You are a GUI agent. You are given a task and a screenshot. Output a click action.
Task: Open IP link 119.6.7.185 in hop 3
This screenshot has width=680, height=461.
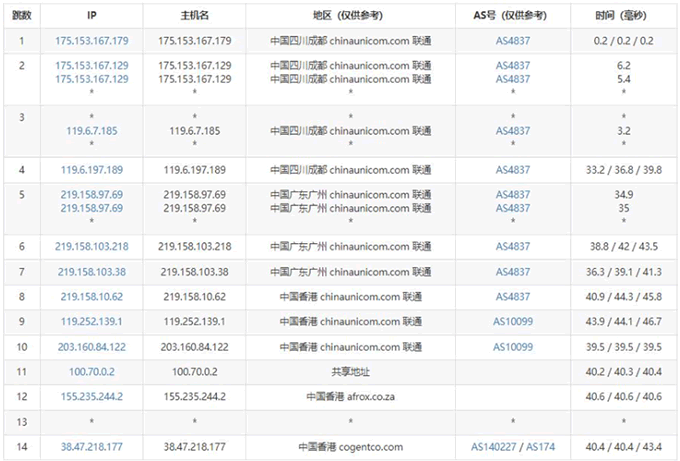[x=92, y=130]
